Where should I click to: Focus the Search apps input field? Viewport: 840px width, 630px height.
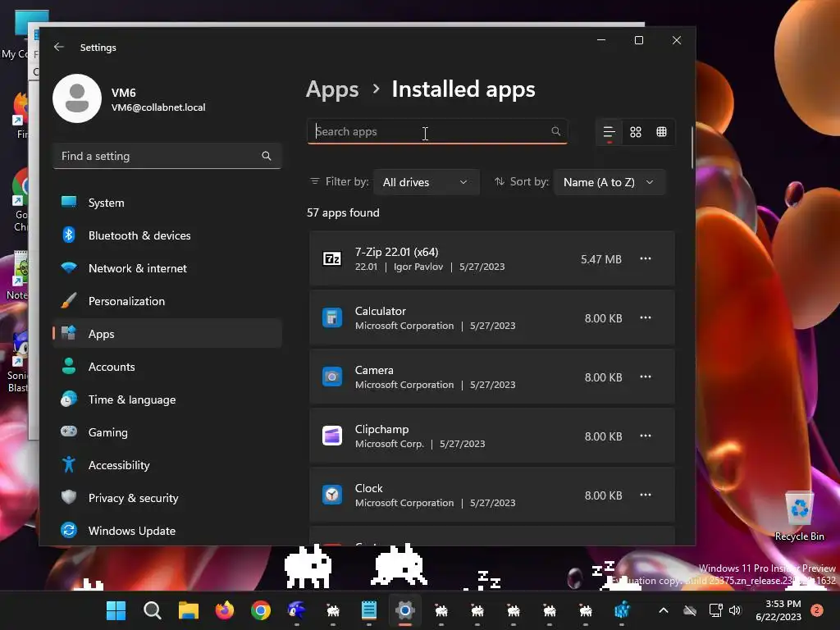coord(437,131)
